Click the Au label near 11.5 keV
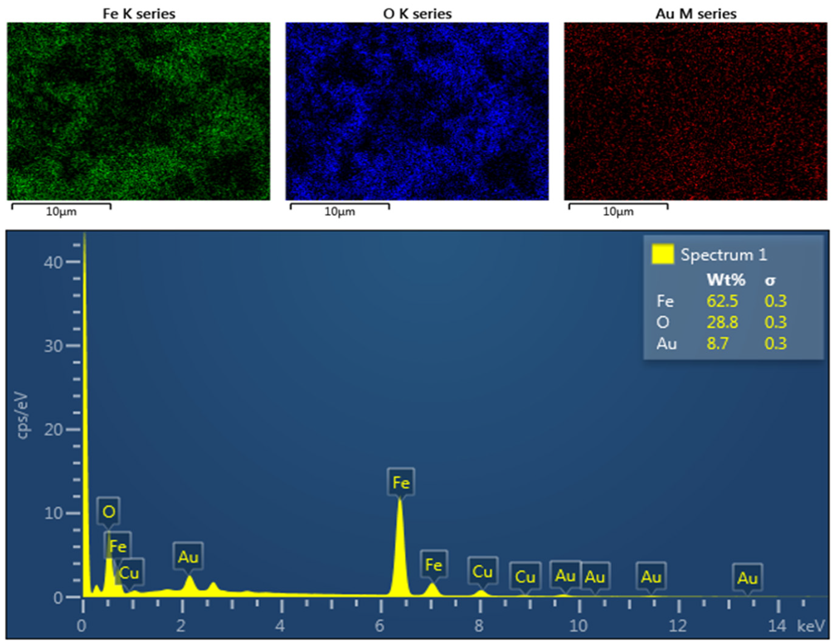 pyautogui.click(x=651, y=577)
